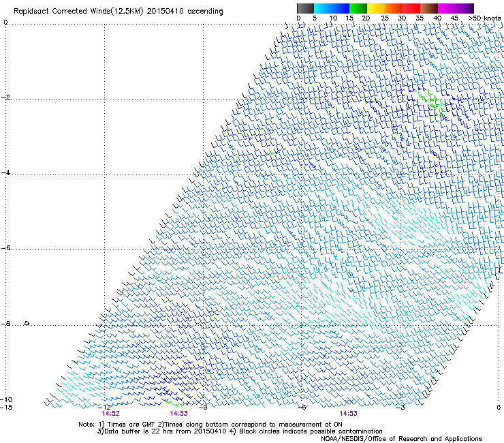Click the '-10' latitude axis label
Viewport: 504px width, 443px height.
pyautogui.click(x=6, y=399)
